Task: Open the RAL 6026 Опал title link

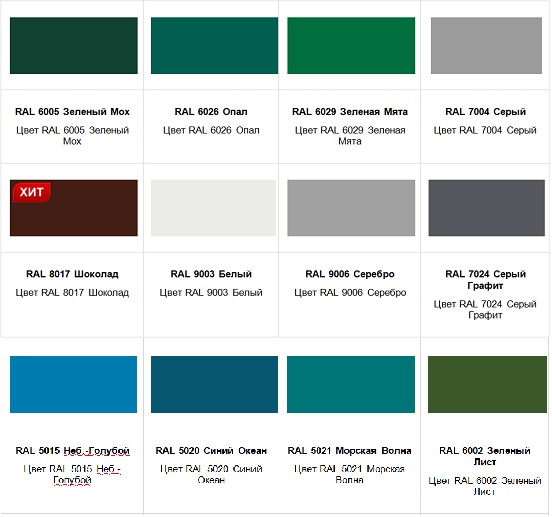Action: pos(212,112)
